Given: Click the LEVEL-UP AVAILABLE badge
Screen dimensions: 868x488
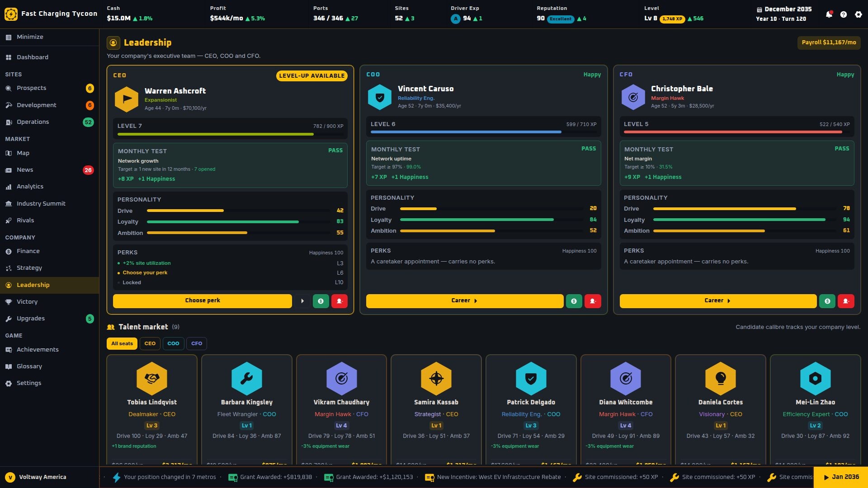Looking at the screenshot, I should click(x=312, y=76).
